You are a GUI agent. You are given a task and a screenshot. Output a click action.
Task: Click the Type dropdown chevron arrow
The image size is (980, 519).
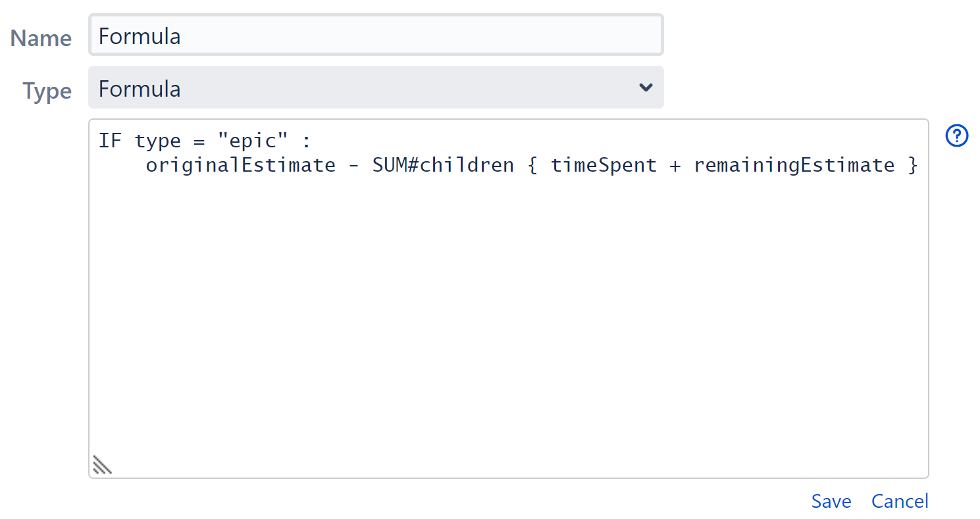(646, 87)
